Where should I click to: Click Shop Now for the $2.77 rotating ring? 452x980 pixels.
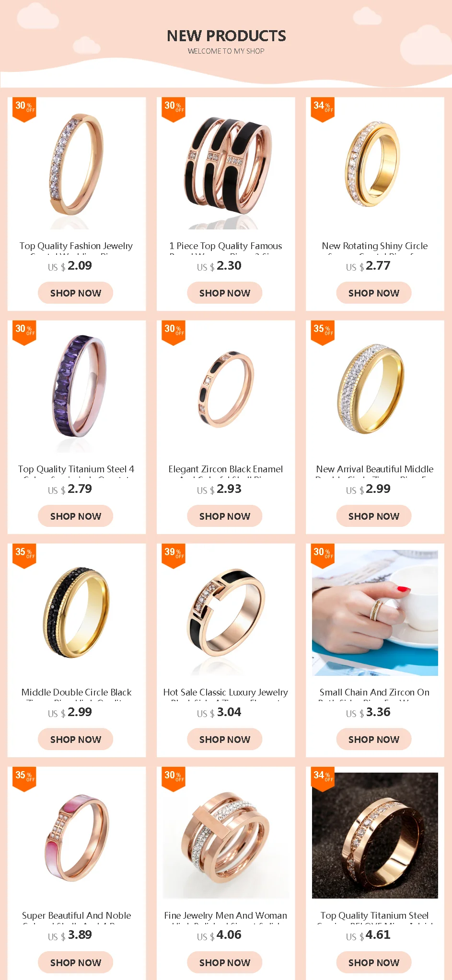374,293
